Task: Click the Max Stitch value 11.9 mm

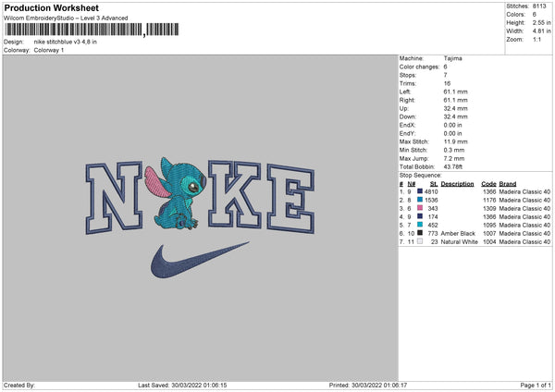Action: coord(455,141)
